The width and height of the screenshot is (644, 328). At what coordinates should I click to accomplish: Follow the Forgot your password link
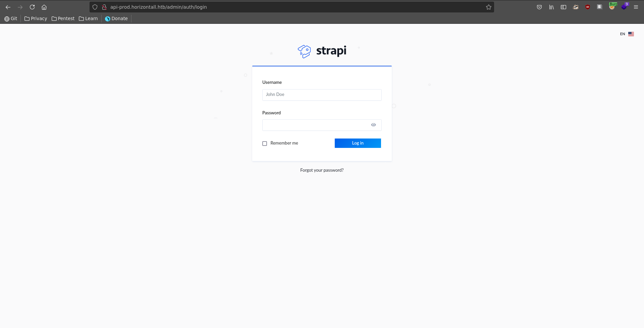(x=322, y=170)
